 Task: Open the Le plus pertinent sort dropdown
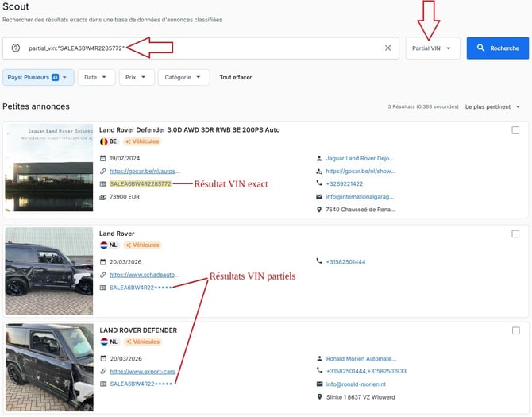pyautogui.click(x=492, y=106)
